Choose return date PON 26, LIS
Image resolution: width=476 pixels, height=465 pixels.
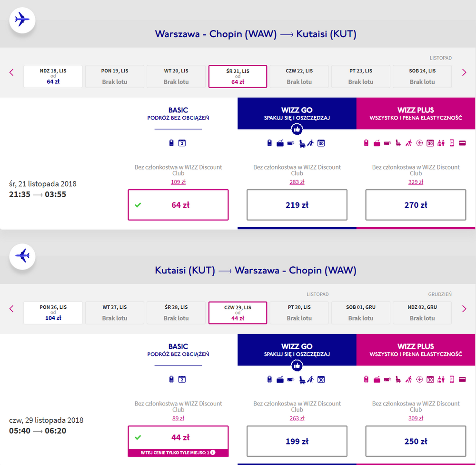click(53, 313)
